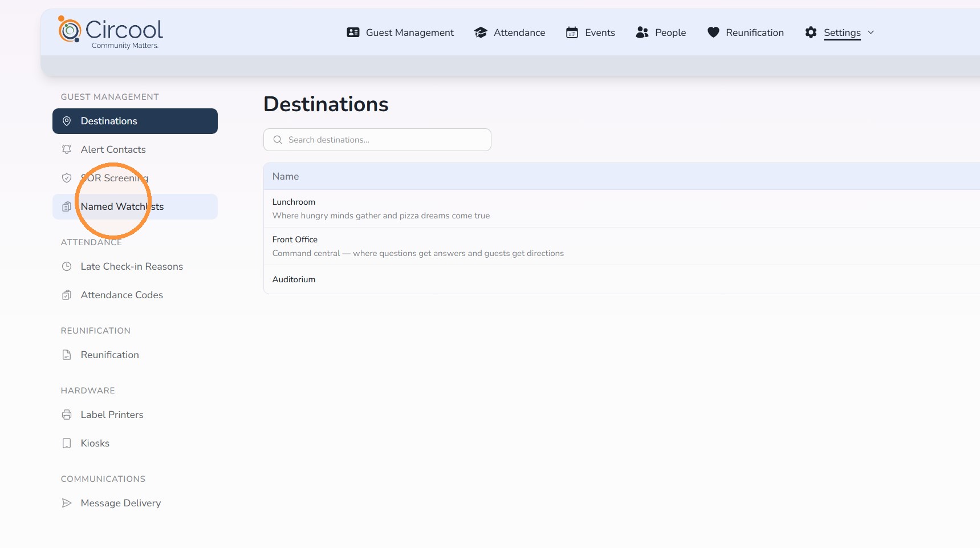Image resolution: width=980 pixels, height=548 pixels.
Task: Click the Guest Management ID card icon
Action: [x=353, y=33]
